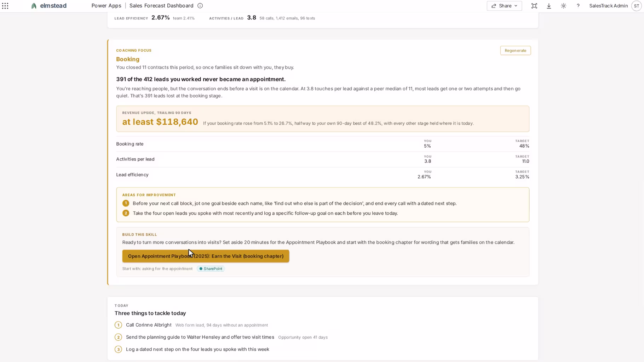
Task: Open the sun-shaped theme settings icon
Action: pyautogui.click(x=563, y=6)
